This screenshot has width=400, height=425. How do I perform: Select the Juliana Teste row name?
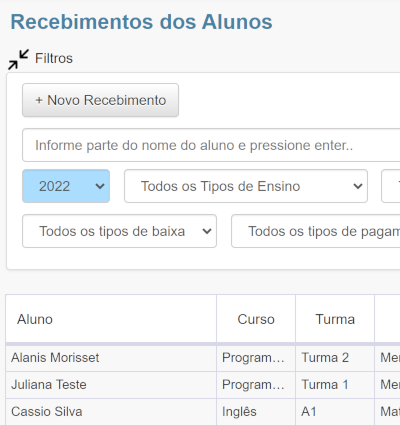pos(49,385)
